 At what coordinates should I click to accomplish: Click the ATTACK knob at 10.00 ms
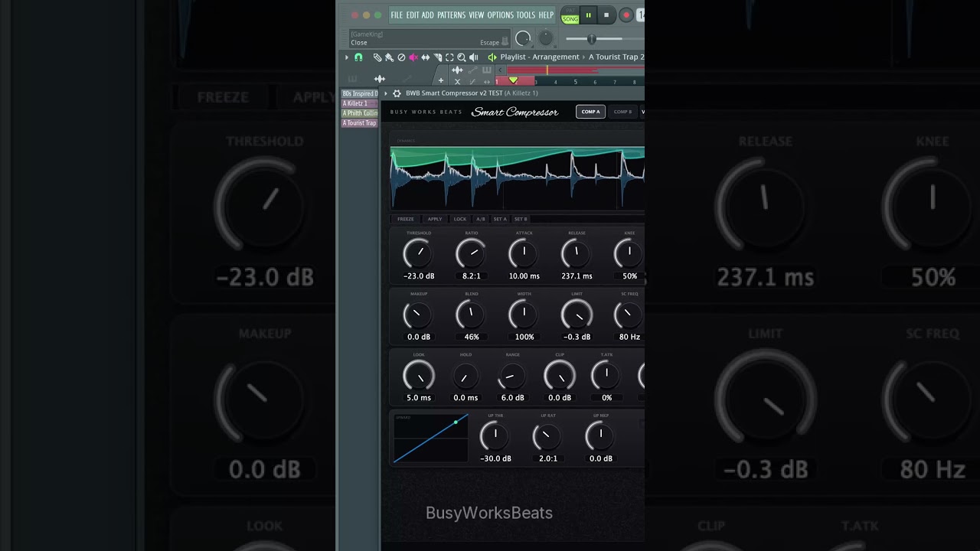pos(524,253)
